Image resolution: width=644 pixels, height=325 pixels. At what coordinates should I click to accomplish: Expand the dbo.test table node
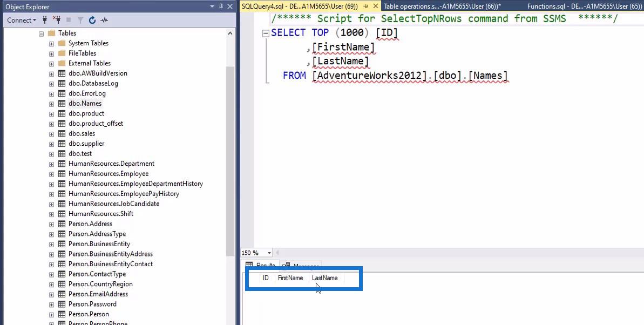pyautogui.click(x=51, y=154)
